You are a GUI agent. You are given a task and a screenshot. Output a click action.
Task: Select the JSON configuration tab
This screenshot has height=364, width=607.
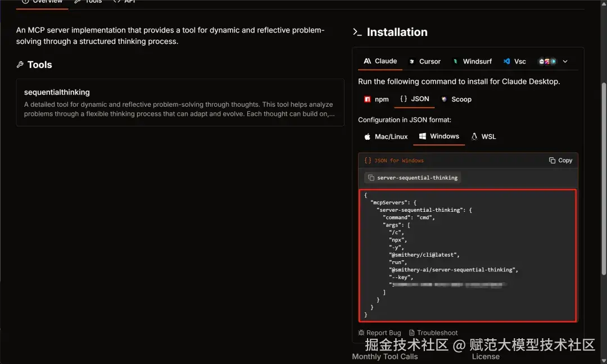coord(415,99)
